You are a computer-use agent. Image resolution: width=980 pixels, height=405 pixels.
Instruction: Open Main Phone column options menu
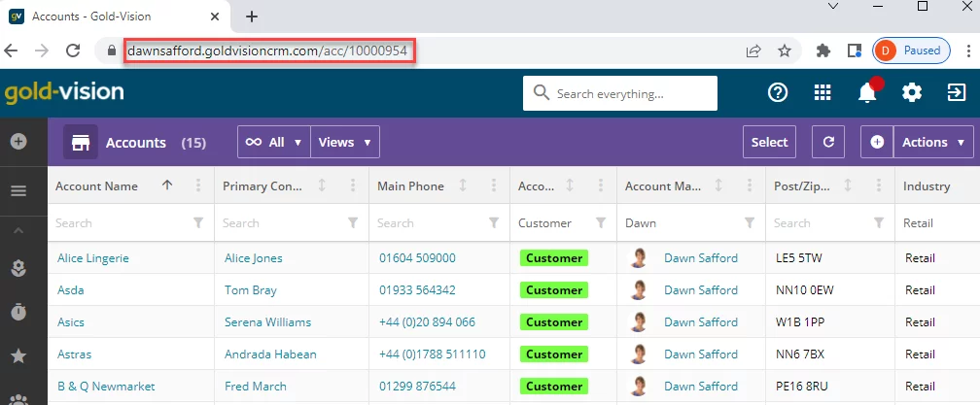(x=494, y=186)
